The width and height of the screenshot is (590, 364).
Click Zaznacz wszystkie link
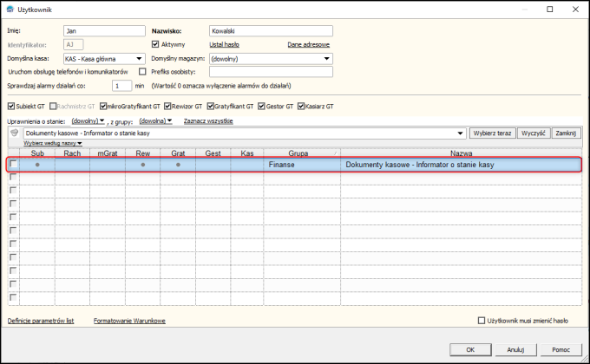click(x=208, y=120)
